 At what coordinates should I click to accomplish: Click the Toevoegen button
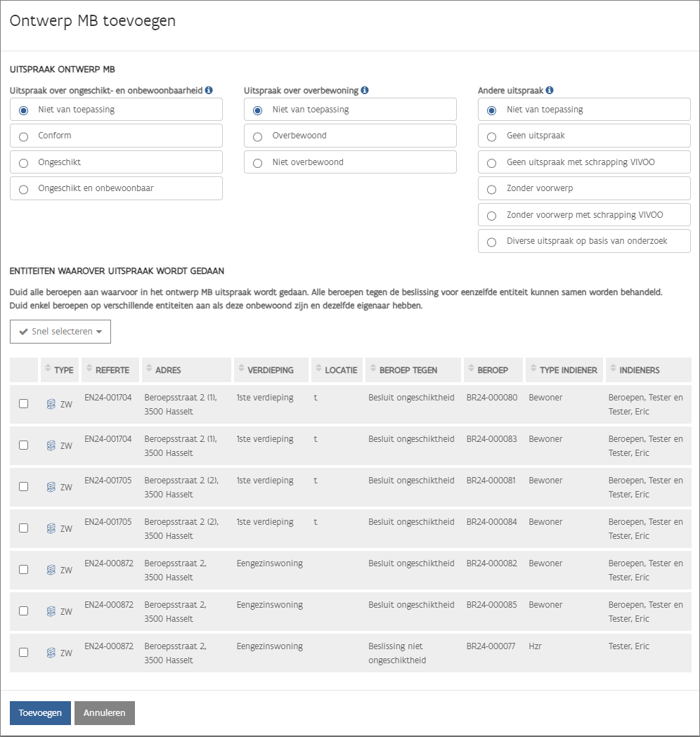click(x=41, y=713)
